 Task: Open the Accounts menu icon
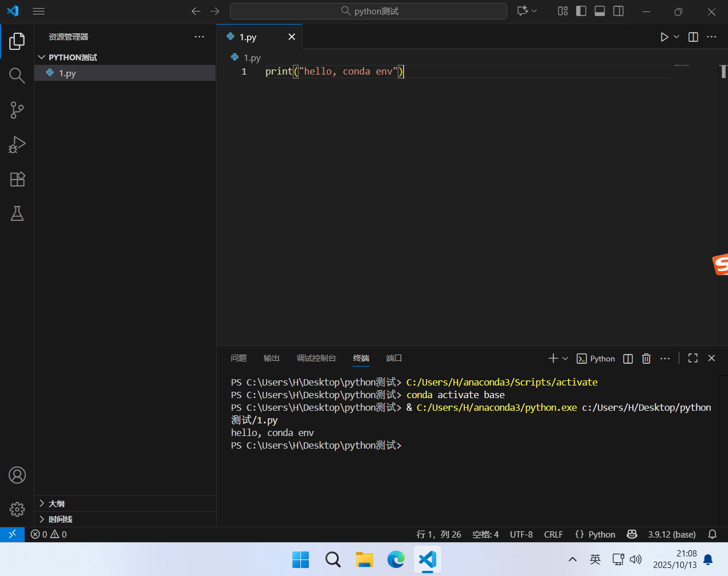[x=17, y=475]
